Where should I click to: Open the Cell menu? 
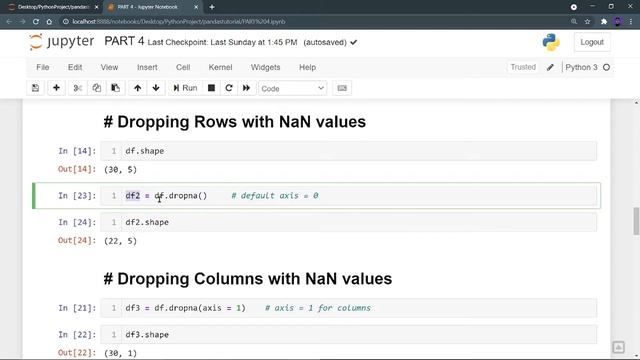pyautogui.click(x=183, y=67)
